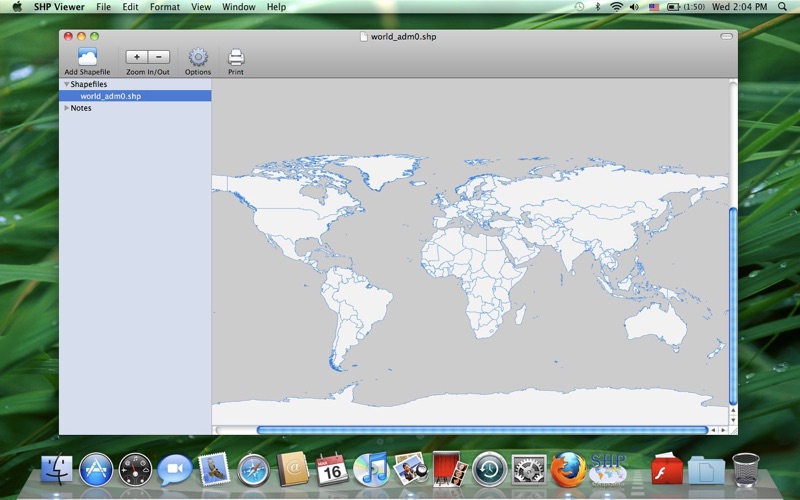800x500 pixels.
Task: Open the volume control in menu bar
Action: click(x=635, y=7)
